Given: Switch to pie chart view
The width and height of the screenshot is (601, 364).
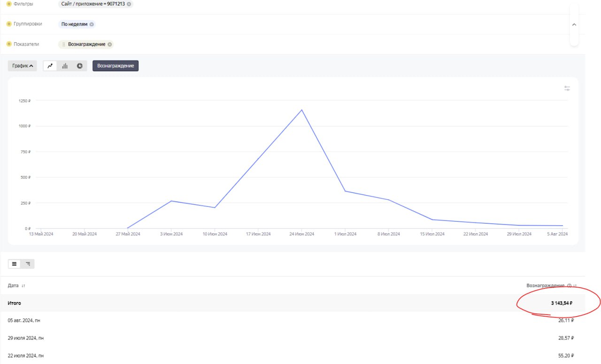Looking at the screenshot, I should coord(80,66).
